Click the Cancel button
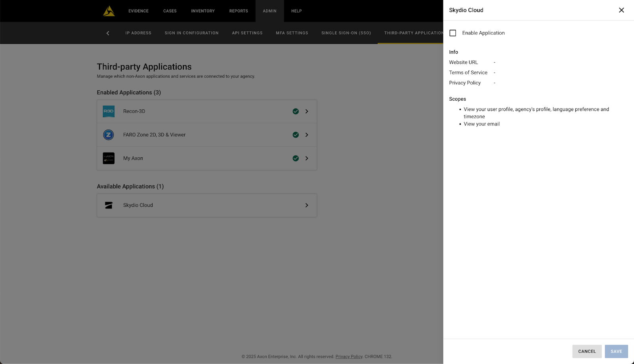This screenshot has width=634, height=364. tap(587, 351)
